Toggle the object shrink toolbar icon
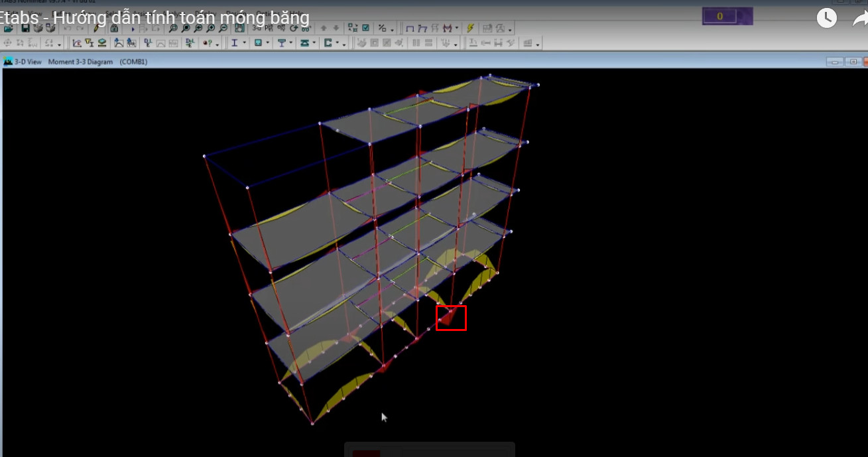The image size is (868, 457). [x=352, y=29]
